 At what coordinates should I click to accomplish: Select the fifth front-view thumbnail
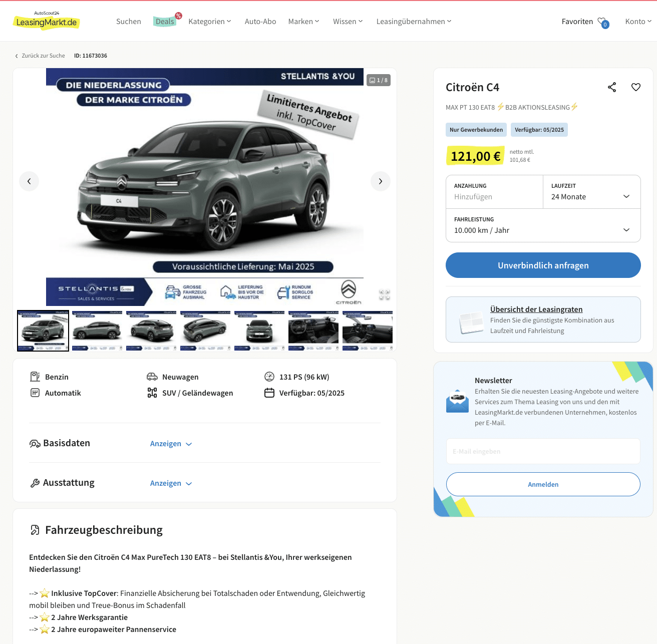(259, 331)
